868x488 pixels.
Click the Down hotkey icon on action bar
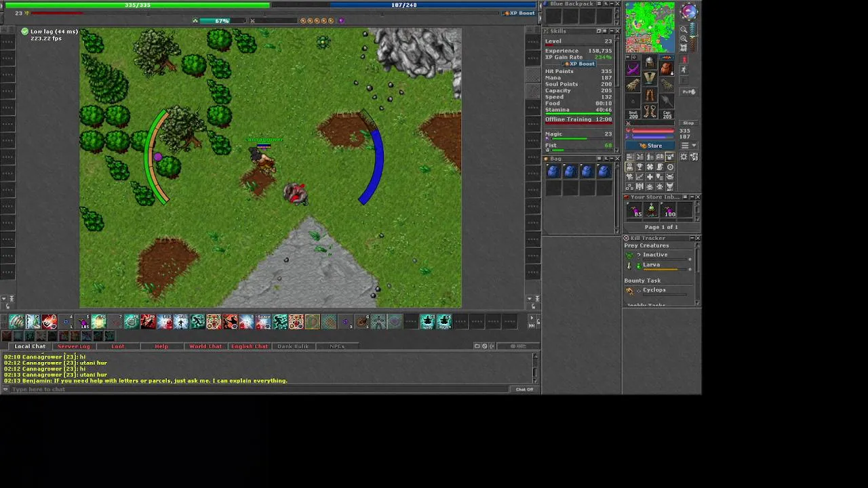pyautogui.click(x=445, y=321)
